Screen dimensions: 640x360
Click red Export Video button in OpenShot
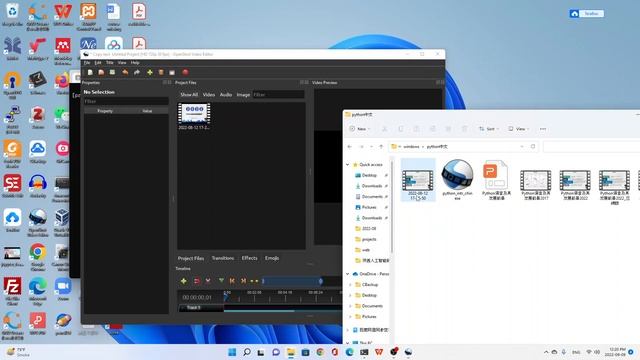pos(185,72)
